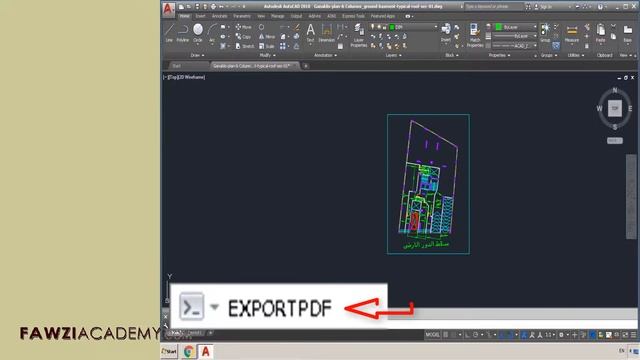This screenshot has height=360, width=640.
Task: Click the WCS button below ViewCube
Action: (x=615, y=140)
